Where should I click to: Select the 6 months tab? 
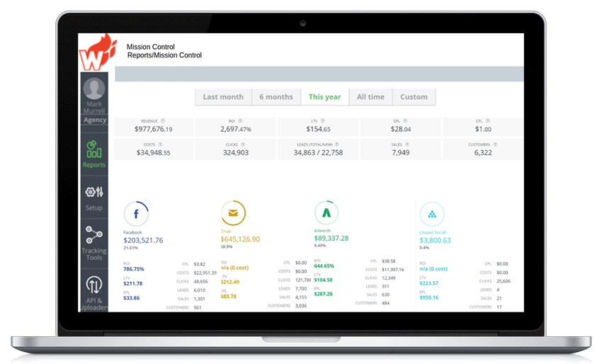(276, 97)
